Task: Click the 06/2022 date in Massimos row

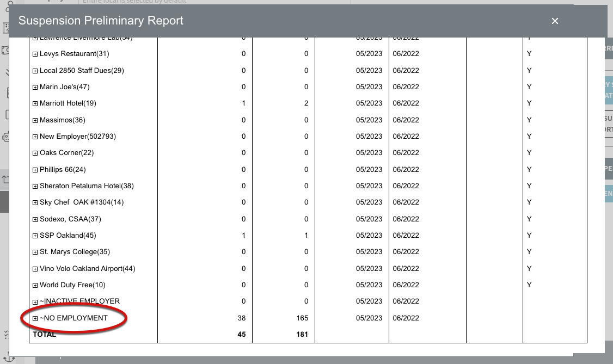Action: coord(406,120)
